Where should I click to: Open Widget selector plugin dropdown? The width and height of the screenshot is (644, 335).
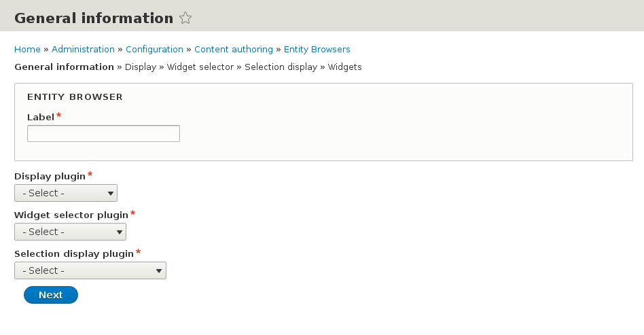(70, 232)
